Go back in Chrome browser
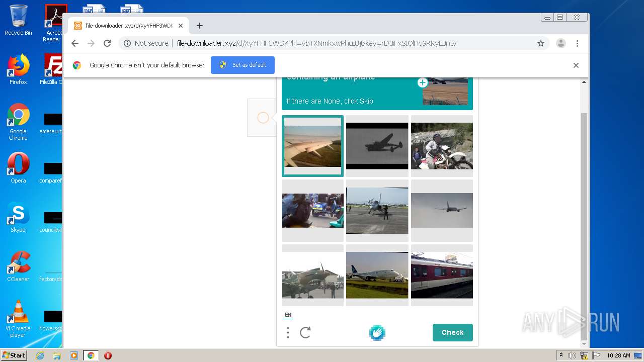Viewport: 644px width, 362px height. coord(75,43)
